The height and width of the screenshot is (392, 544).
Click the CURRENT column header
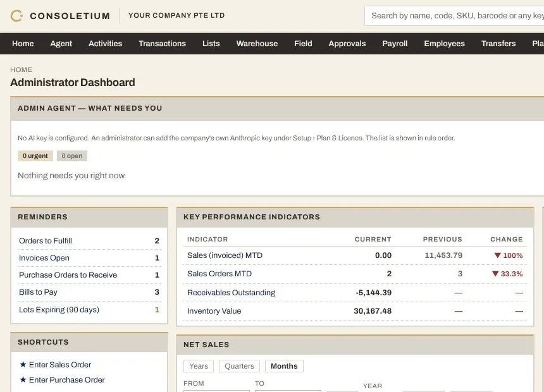click(373, 239)
